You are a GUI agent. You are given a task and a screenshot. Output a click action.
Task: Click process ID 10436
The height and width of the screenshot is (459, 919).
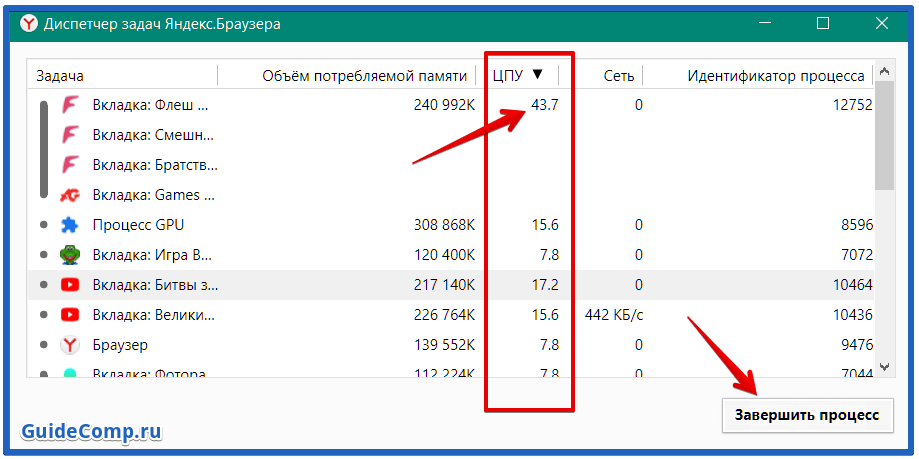pos(853,315)
